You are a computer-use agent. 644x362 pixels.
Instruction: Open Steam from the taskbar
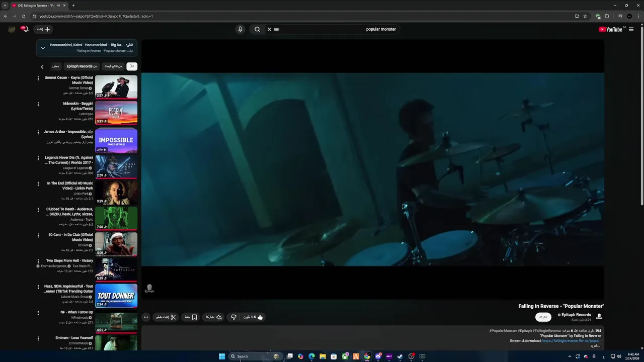pyautogui.click(x=400, y=356)
